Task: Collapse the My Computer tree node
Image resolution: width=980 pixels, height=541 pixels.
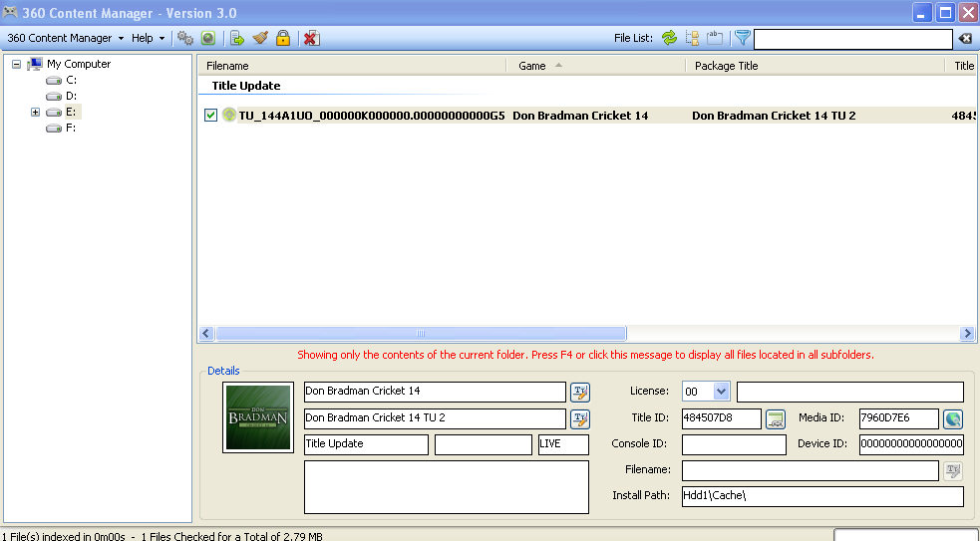Action: 17,64
